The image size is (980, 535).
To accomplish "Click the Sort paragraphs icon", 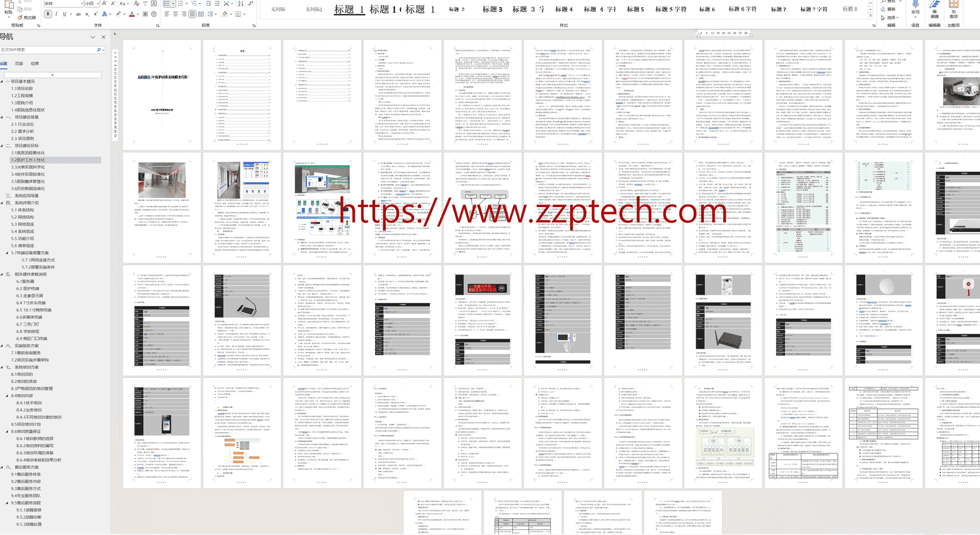I will pyautogui.click(x=240, y=4).
